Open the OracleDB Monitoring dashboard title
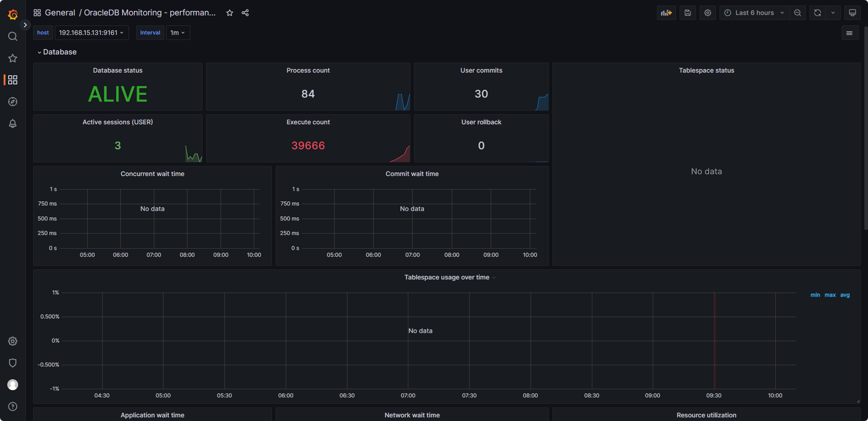The height and width of the screenshot is (421, 868). (150, 13)
